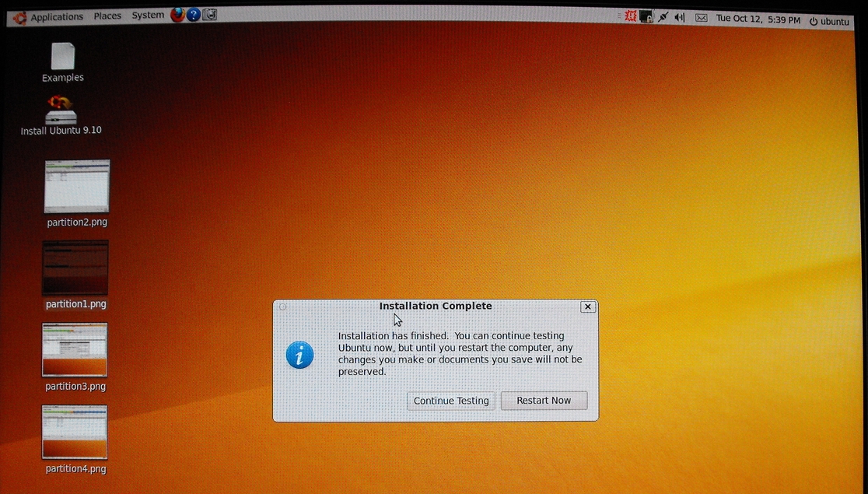
Task: Open the Places menu
Action: pos(107,16)
